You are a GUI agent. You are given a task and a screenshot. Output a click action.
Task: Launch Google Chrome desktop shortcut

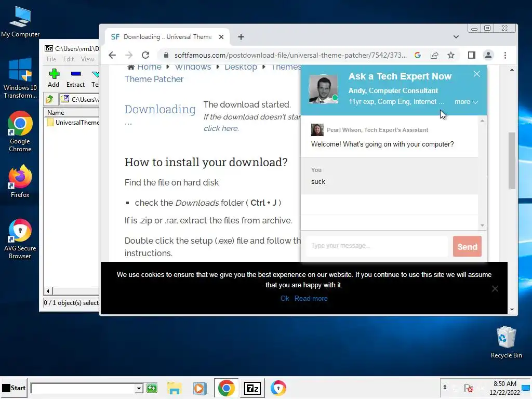(x=20, y=131)
